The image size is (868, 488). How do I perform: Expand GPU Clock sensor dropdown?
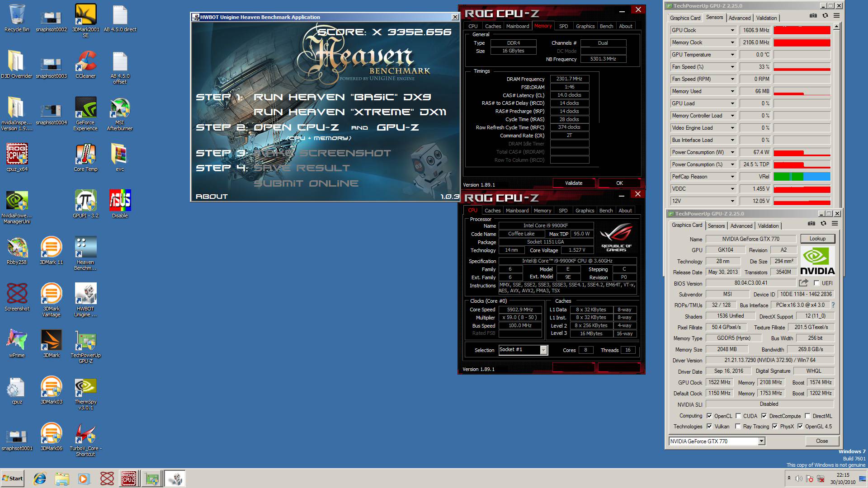[732, 30]
